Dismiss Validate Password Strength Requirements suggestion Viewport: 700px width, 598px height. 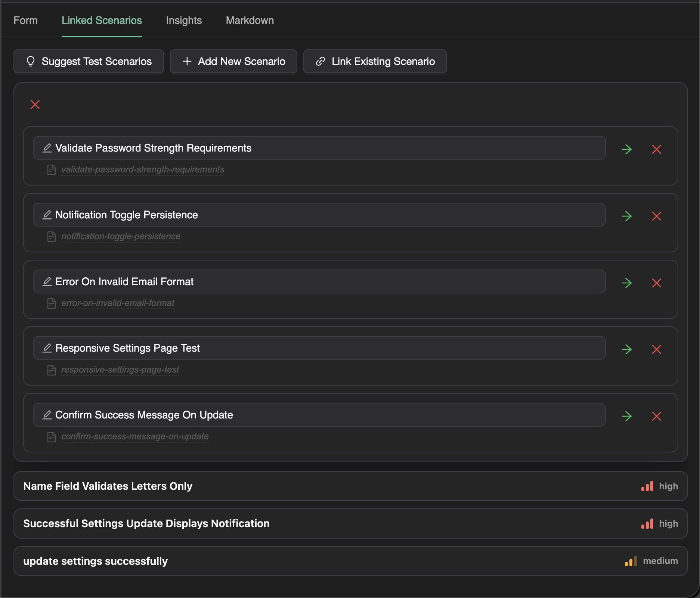[x=657, y=149]
